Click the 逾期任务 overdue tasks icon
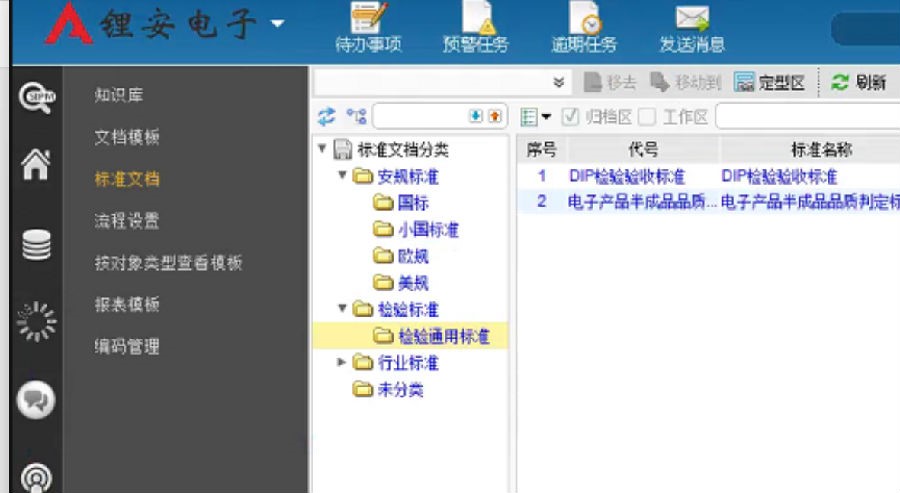This screenshot has height=493, width=900. click(584, 20)
